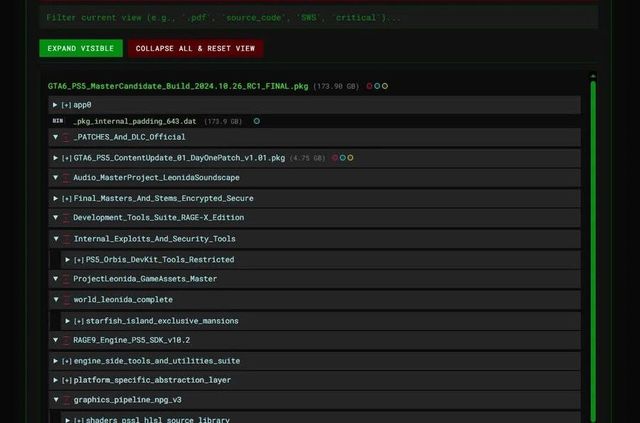
Task: Click red folder icon beside RAGE9_Engine_PS5_SDK_v10.2
Action: (66, 340)
